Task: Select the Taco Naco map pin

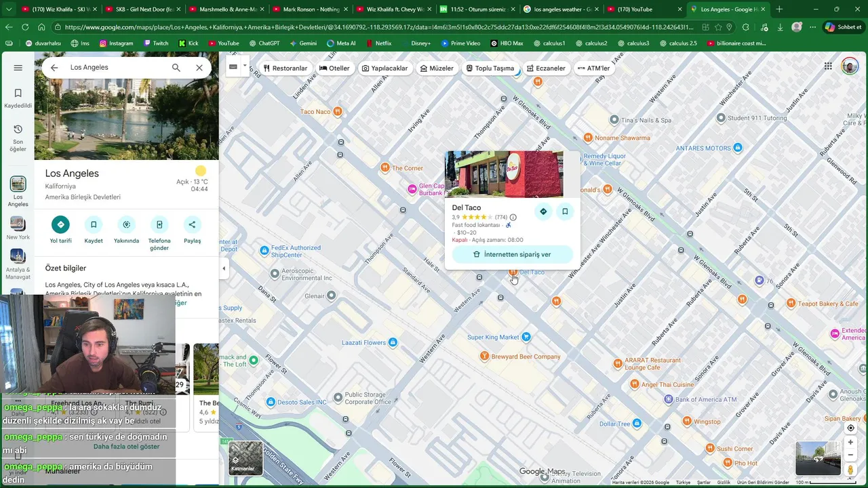Action: pos(337,111)
